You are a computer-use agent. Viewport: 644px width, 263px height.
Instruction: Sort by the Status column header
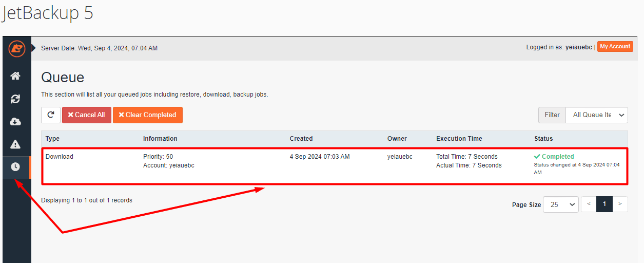[x=543, y=139]
